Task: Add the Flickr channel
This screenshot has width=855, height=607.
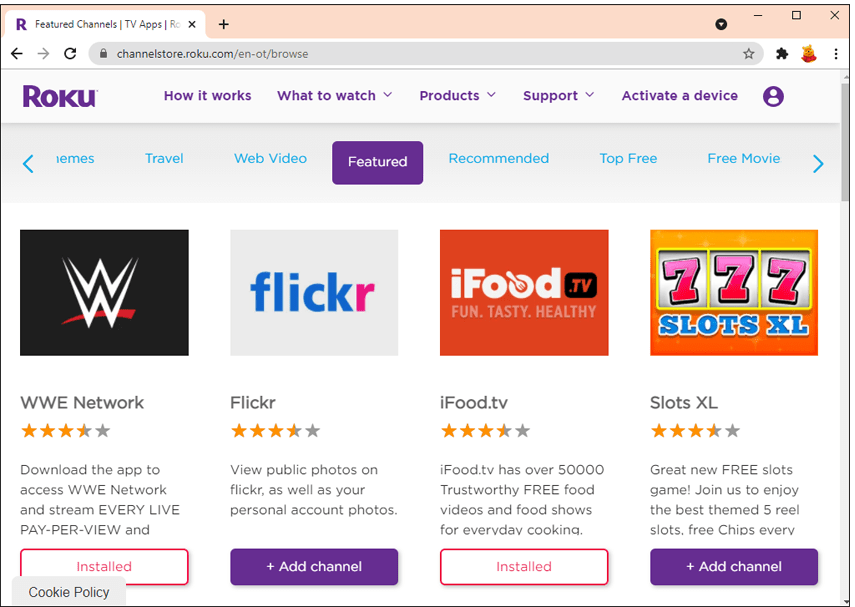Action: (x=314, y=566)
